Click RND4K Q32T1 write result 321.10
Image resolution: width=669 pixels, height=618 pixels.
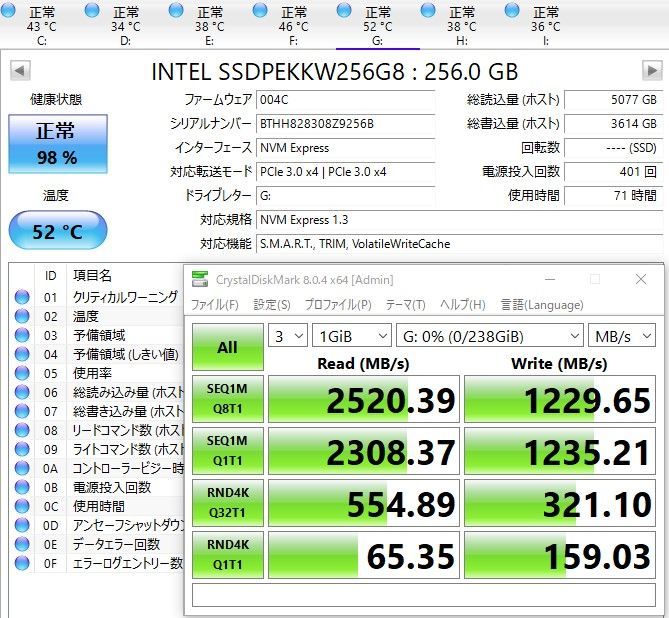560,503
